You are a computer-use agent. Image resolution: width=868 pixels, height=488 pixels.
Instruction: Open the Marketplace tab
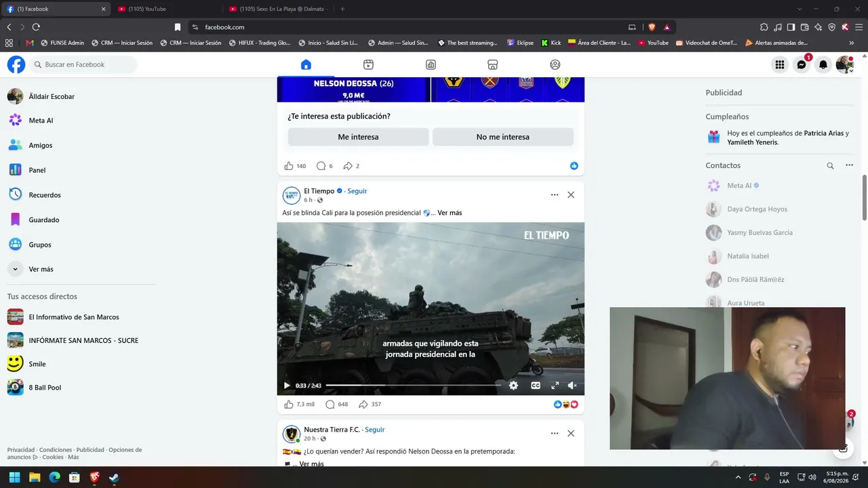[x=493, y=64]
